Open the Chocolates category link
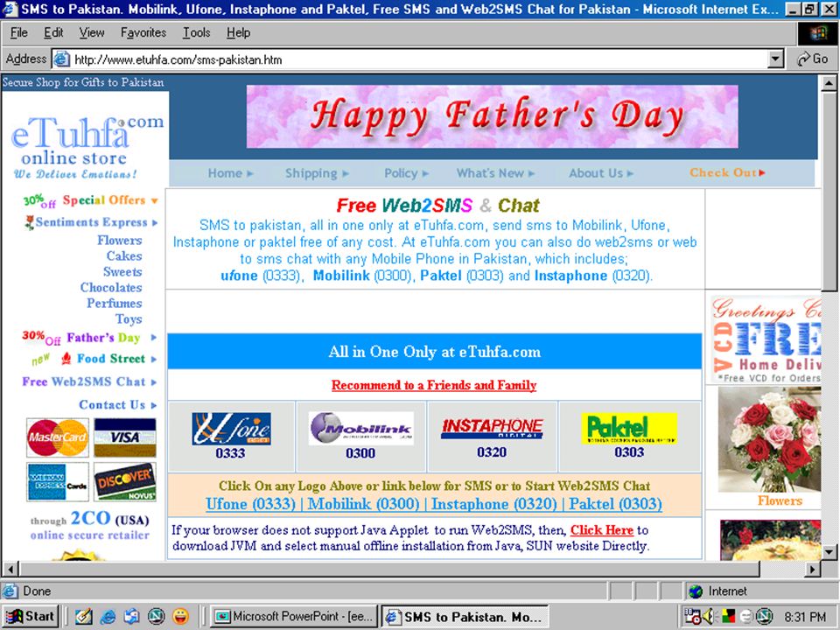840x630 pixels. (111, 287)
